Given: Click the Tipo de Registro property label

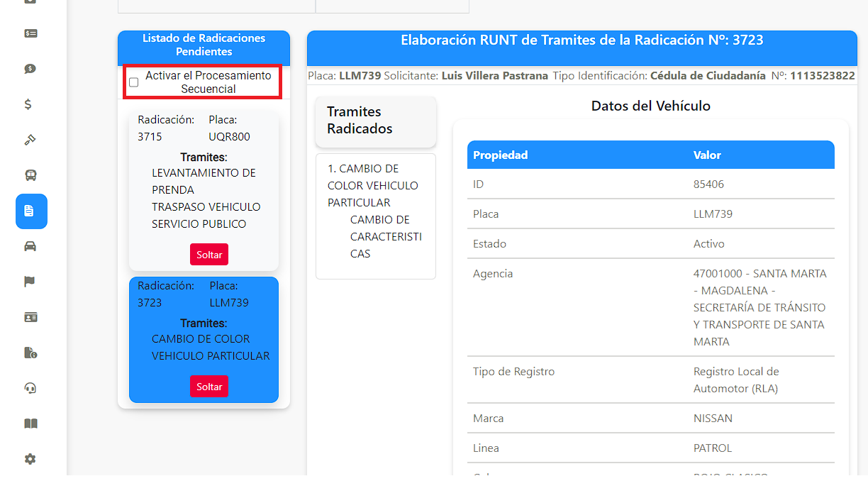Looking at the screenshot, I should point(514,372).
